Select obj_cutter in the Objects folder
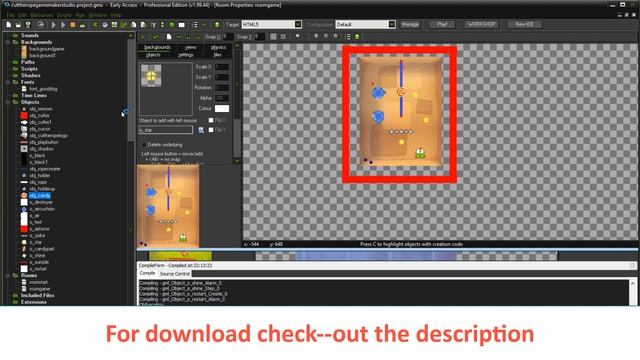Image resolution: width=640 pixels, height=360 pixels. [x=39, y=116]
